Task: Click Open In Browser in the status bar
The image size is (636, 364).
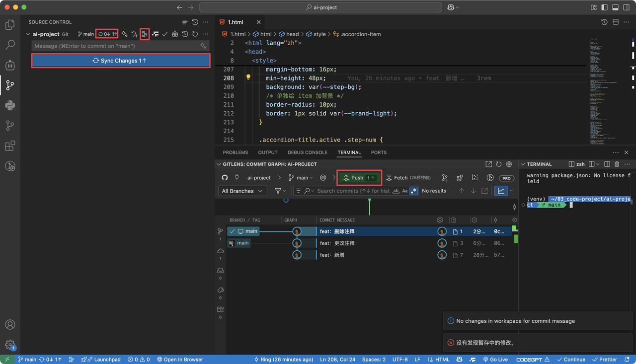Action: (x=179, y=360)
